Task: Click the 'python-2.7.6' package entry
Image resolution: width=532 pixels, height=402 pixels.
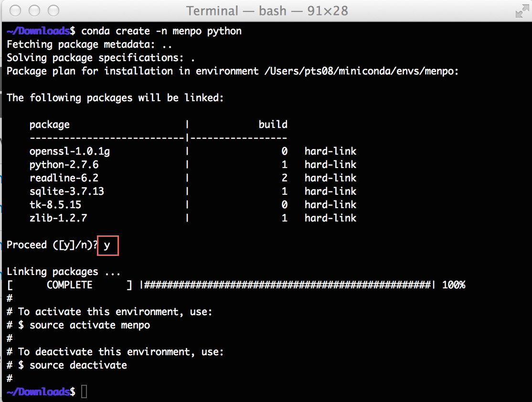Action: pyautogui.click(x=64, y=165)
